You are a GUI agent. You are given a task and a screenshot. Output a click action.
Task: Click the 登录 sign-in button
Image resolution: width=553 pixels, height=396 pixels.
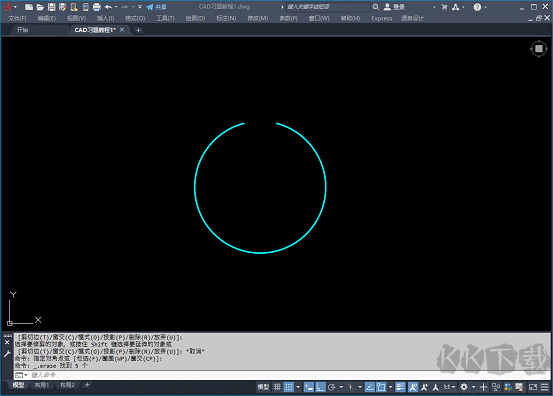(x=394, y=7)
